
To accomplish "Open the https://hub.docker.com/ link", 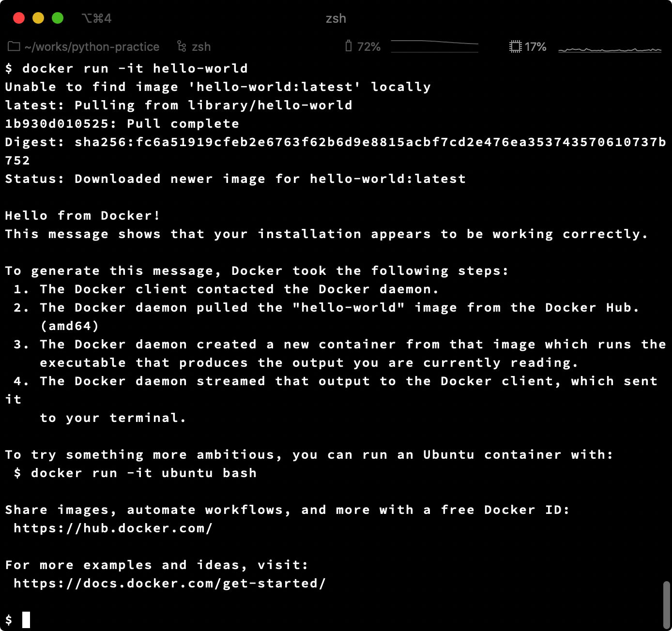I will pos(113,528).
